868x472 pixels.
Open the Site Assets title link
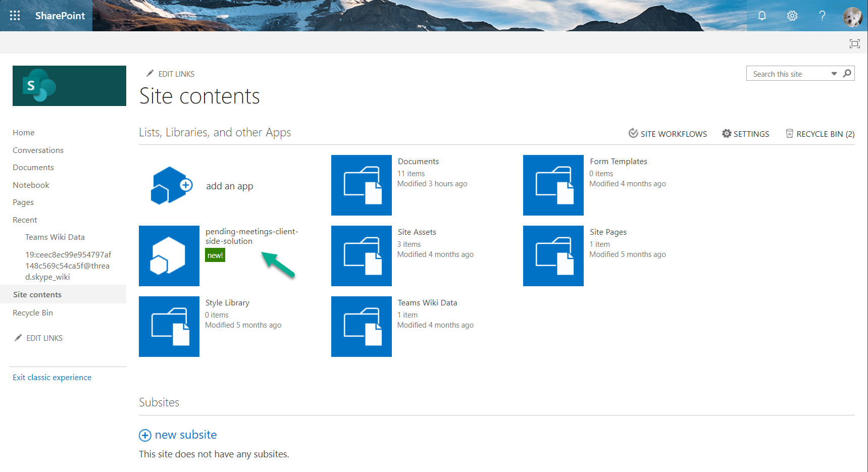pos(417,232)
